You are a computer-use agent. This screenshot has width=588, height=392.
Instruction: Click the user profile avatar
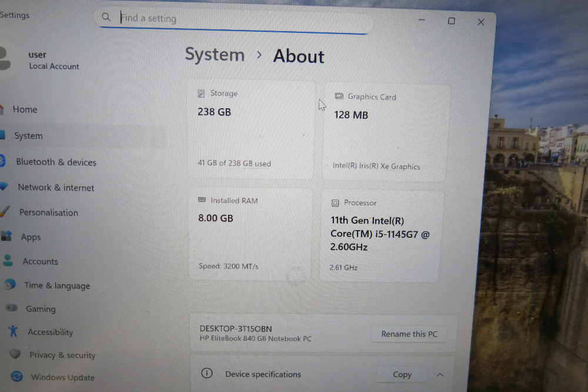coord(5,59)
